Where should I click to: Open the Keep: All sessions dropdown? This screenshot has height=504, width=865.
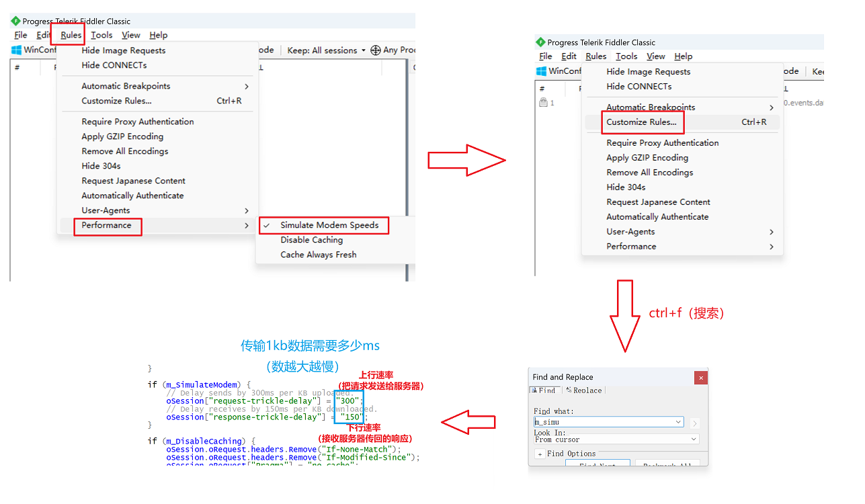(326, 50)
